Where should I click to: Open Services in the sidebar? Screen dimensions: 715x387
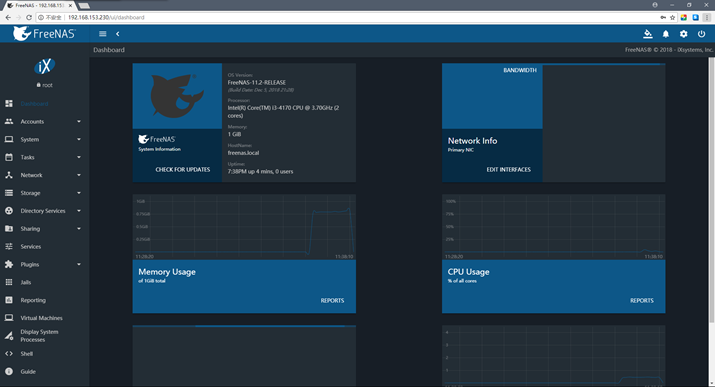tap(31, 247)
